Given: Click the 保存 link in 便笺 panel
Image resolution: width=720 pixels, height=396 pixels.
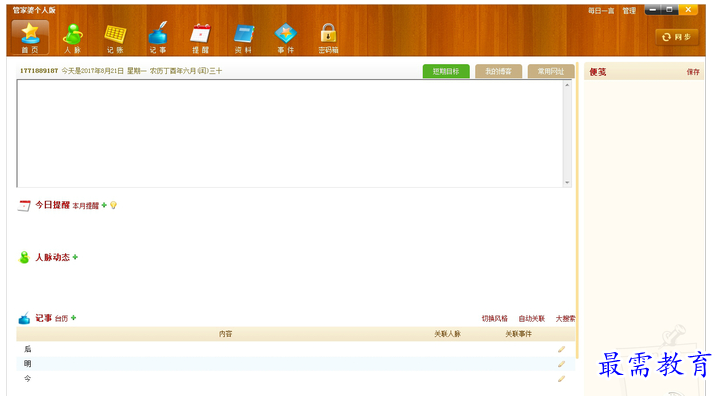Looking at the screenshot, I should tap(693, 72).
